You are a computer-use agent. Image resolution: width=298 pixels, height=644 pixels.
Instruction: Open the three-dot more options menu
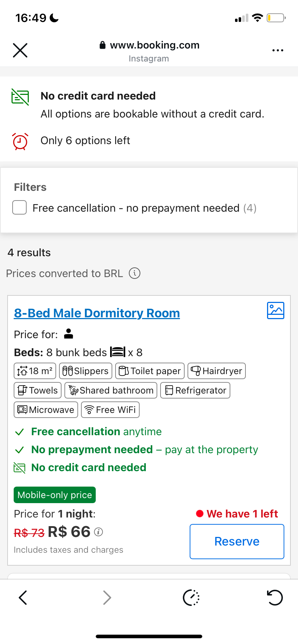(277, 50)
